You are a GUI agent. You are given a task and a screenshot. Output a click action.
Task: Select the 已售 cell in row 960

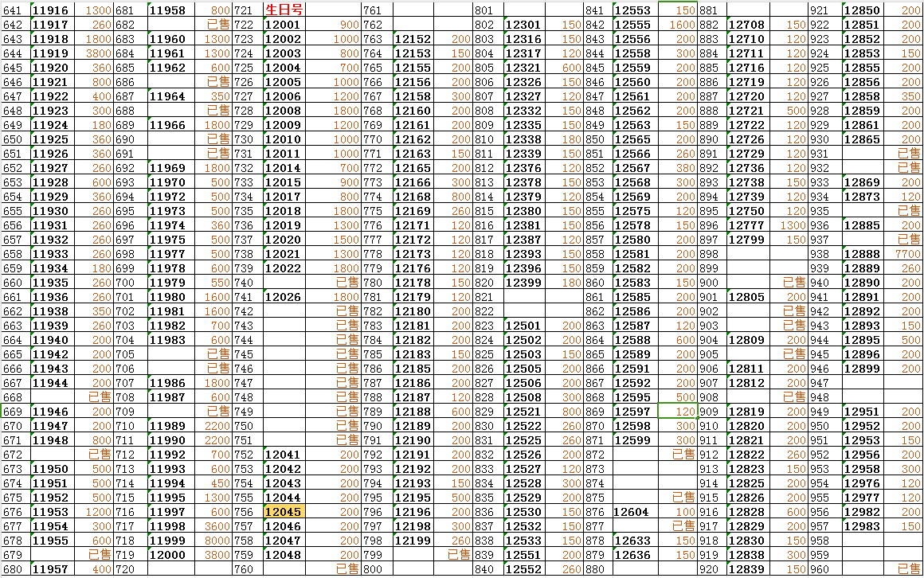pyautogui.click(x=902, y=569)
